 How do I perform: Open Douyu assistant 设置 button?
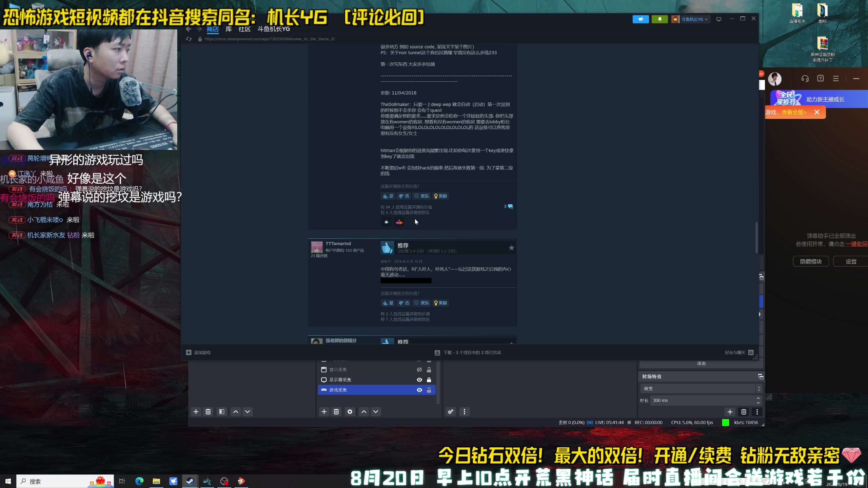[851, 261]
